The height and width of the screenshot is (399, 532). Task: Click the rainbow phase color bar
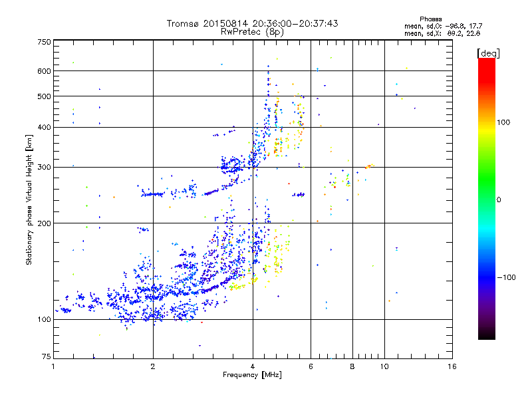tap(487, 198)
